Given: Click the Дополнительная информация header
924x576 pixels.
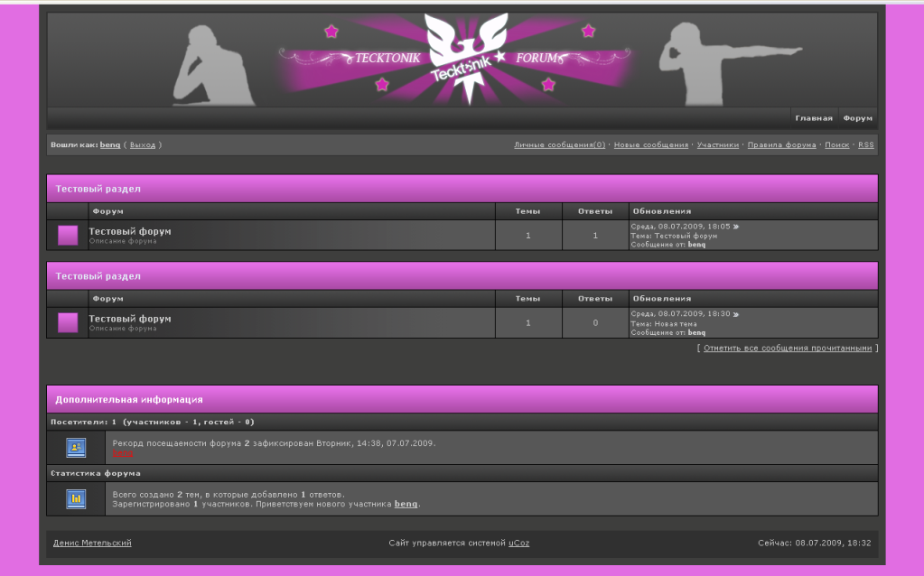Looking at the screenshot, I should (x=462, y=399).
